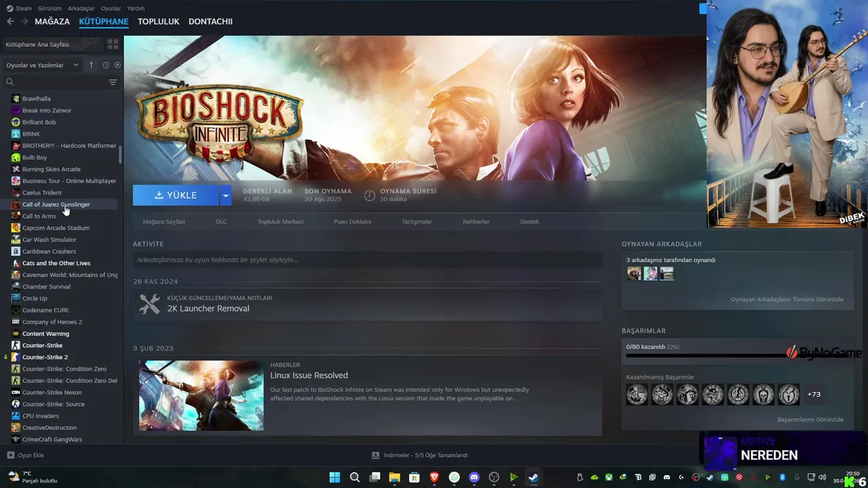868x488 pixels.
Task: Open File Explorer from the taskbar
Action: pyautogui.click(x=395, y=477)
